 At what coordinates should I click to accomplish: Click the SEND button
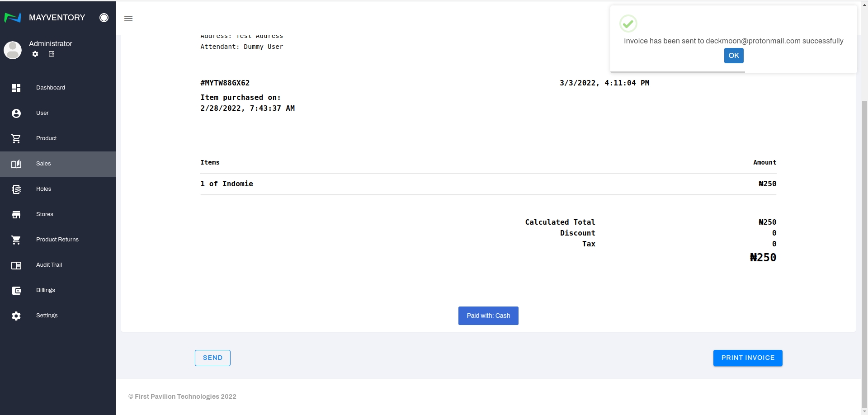pyautogui.click(x=212, y=358)
